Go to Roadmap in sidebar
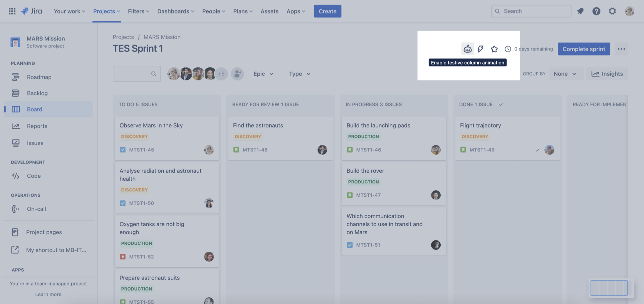This screenshot has height=304, width=644. pos(48,77)
